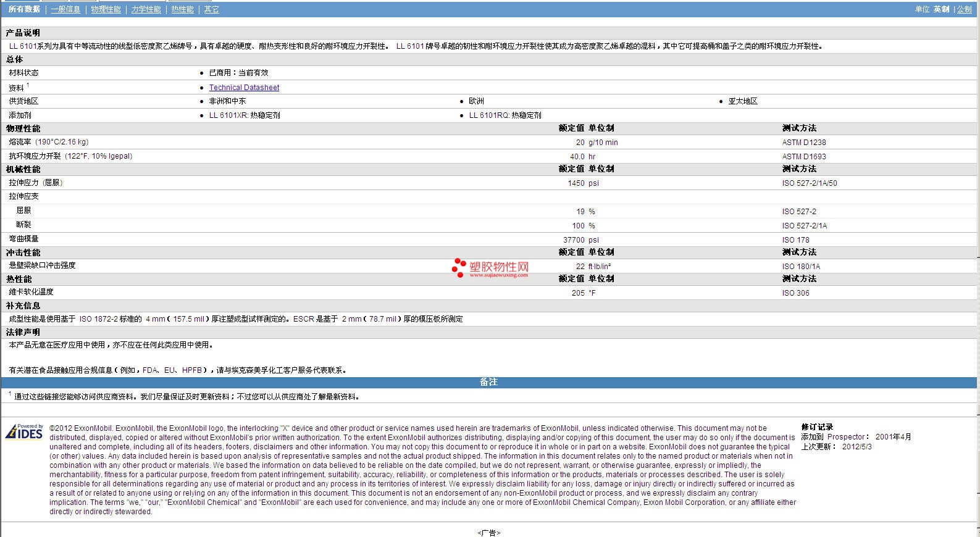Click the 拉伸应力 (屈服) property label

coord(36,183)
